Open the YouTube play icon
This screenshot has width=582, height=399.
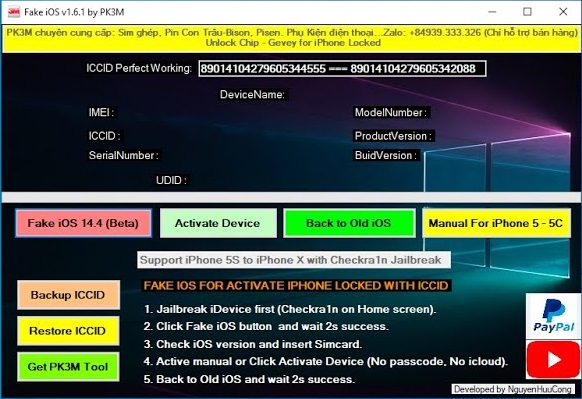[553, 360]
